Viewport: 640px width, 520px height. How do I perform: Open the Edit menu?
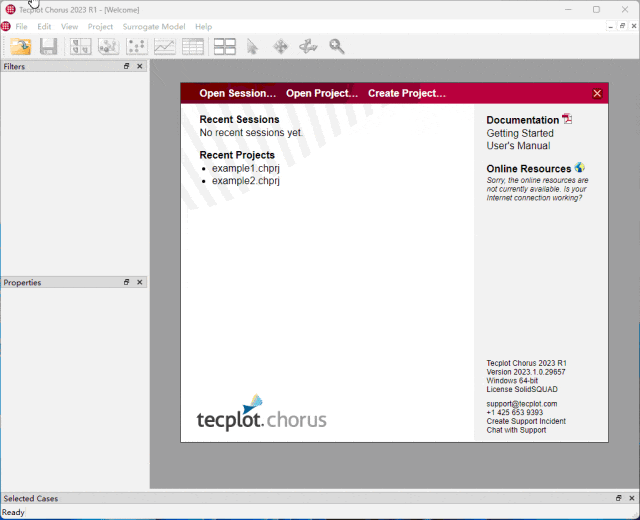pyautogui.click(x=44, y=27)
